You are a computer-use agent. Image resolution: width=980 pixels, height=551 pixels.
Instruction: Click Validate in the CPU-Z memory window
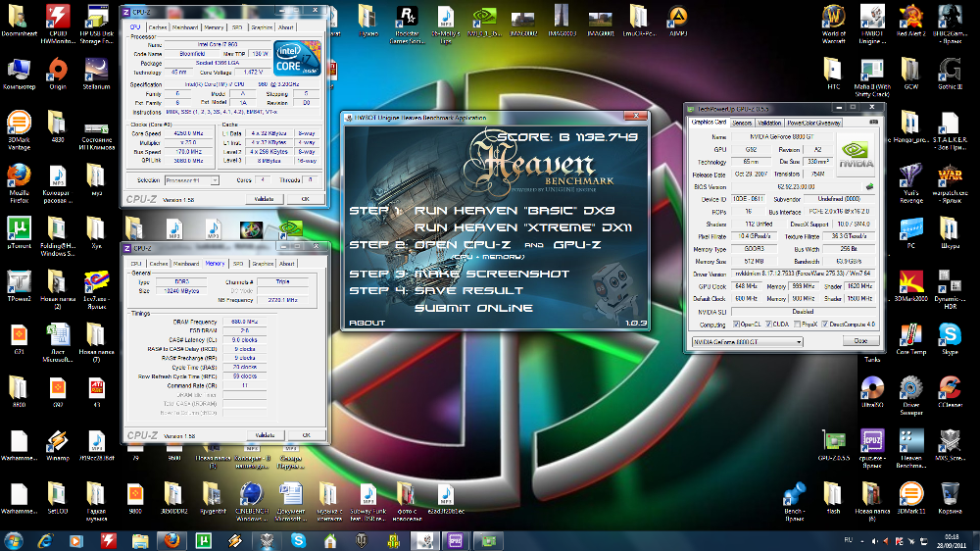click(x=265, y=434)
